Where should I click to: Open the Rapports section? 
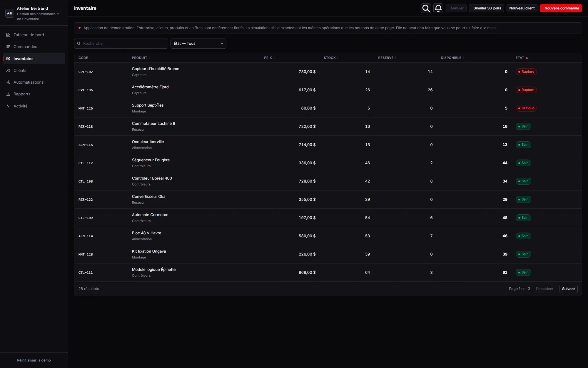pyautogui.click(x=34, y=94)
